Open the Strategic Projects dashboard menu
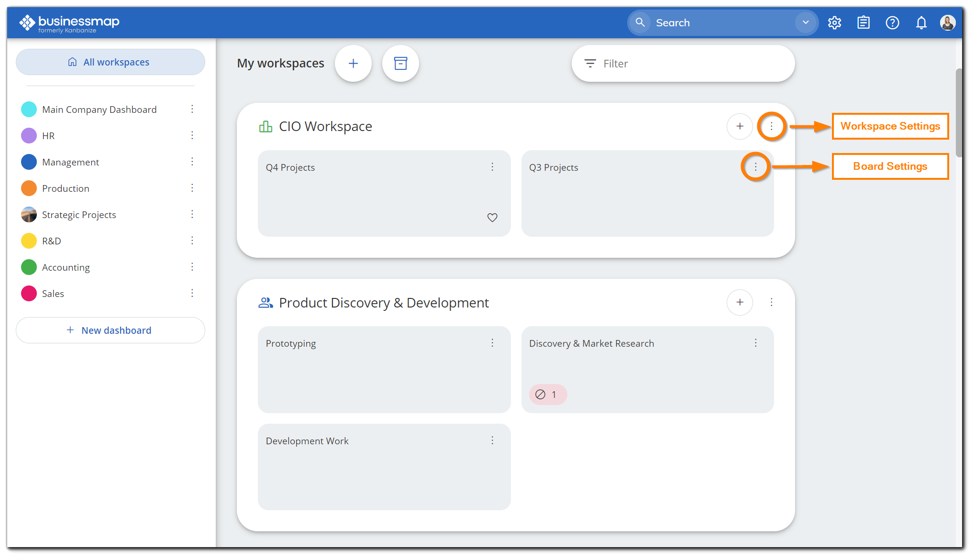Image resolution: width=975 pixels, height=560 pixels. coord(192,214)
